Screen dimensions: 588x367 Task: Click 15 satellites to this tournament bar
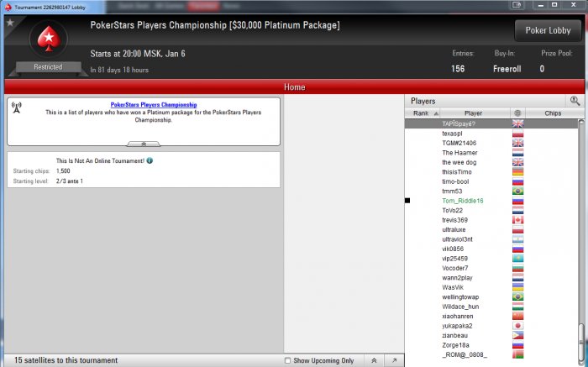tap(66, 360)
